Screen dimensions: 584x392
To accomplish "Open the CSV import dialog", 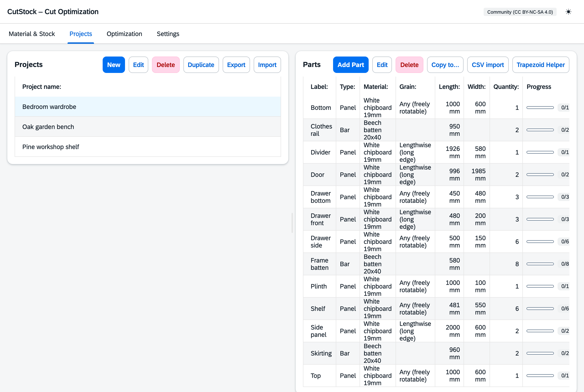I will (488, 65).
